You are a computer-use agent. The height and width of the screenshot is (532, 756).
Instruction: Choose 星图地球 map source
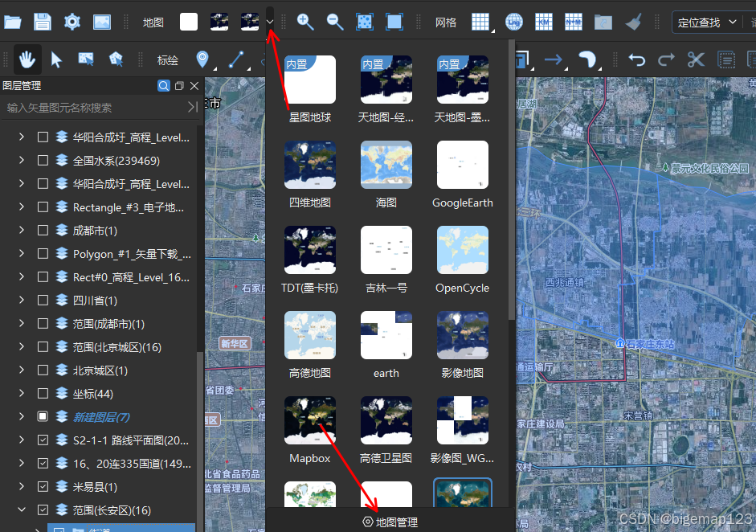click(x=310, y=90)
